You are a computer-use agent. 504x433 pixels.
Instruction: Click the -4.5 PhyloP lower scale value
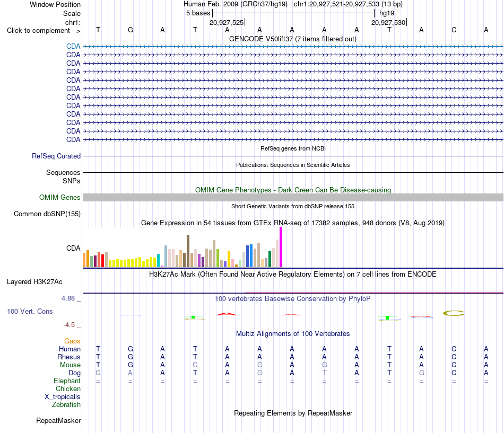pos(69,325)
